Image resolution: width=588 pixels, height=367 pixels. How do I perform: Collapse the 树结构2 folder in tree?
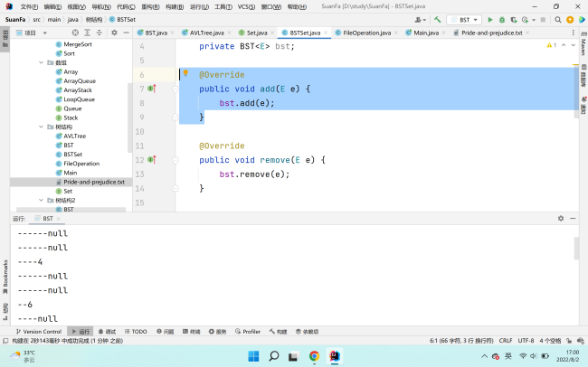(x=42, y=200)
